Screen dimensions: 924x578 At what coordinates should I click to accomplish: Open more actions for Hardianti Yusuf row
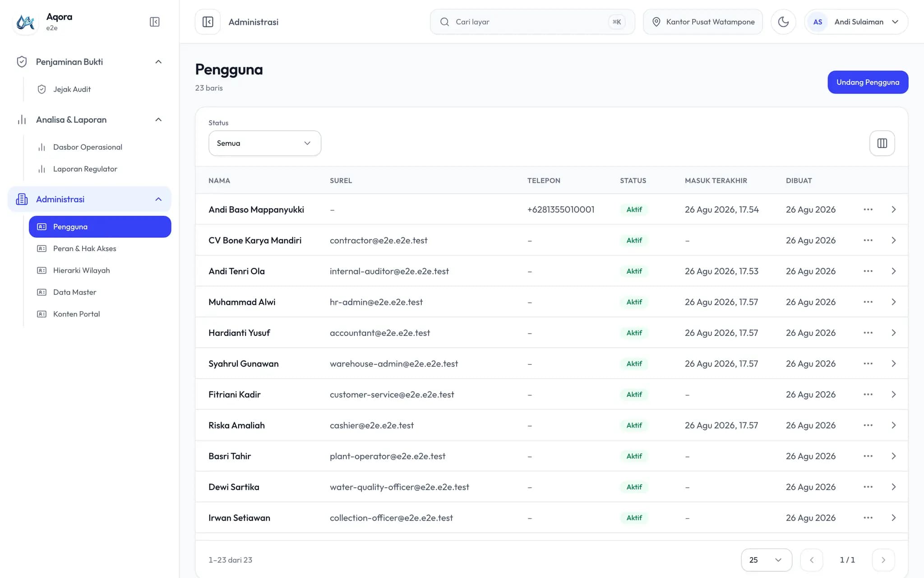coord(868,333)
